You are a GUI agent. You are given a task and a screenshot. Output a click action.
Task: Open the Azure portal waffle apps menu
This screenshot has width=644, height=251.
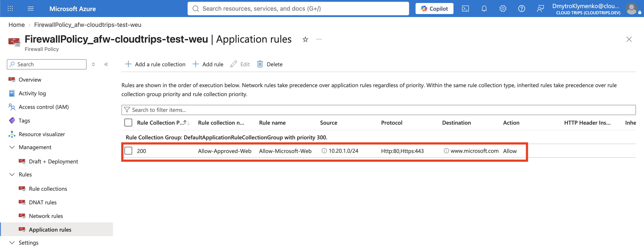click(x=10, y=9)
